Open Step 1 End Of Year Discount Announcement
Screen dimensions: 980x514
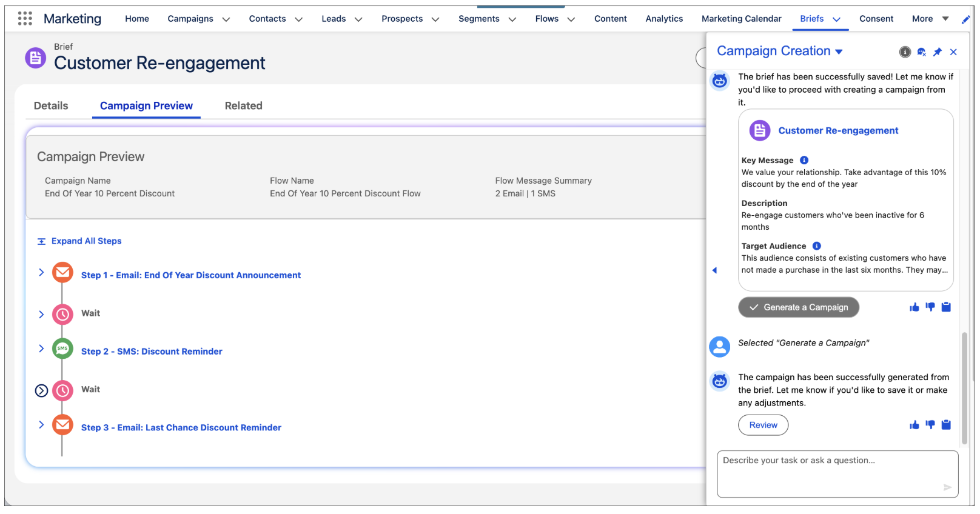click(x=191, y=275)
